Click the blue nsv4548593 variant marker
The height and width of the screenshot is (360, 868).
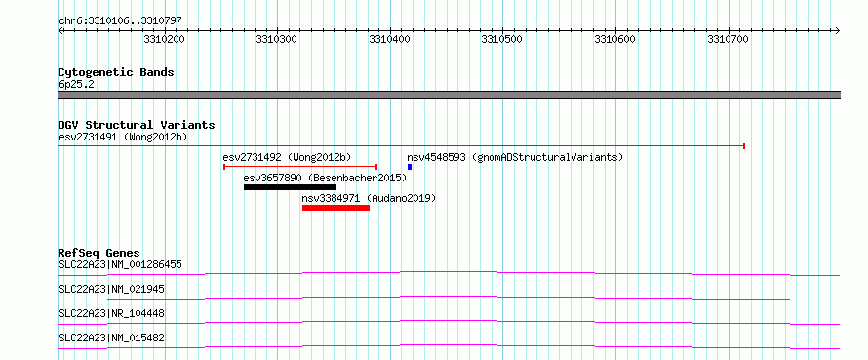pyautogui.click(x=410, y=167)
